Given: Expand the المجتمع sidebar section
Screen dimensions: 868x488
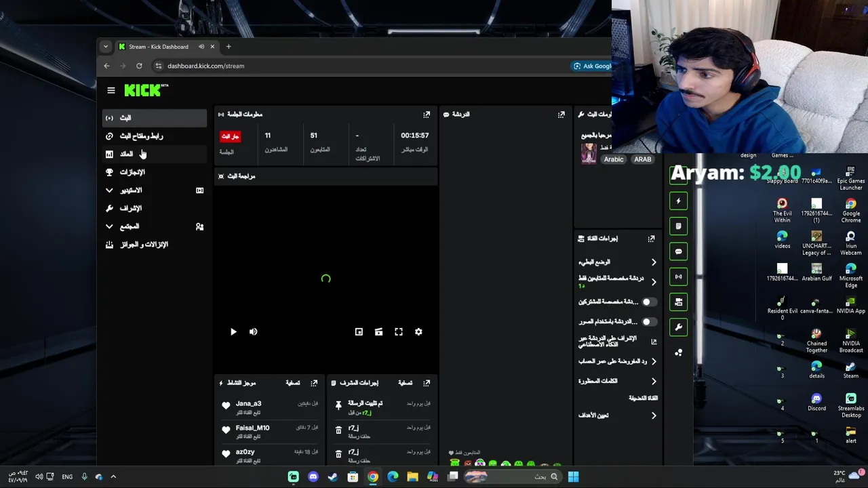Looking at the screenshot, I should pyautogui.click(x=155, y=226).
